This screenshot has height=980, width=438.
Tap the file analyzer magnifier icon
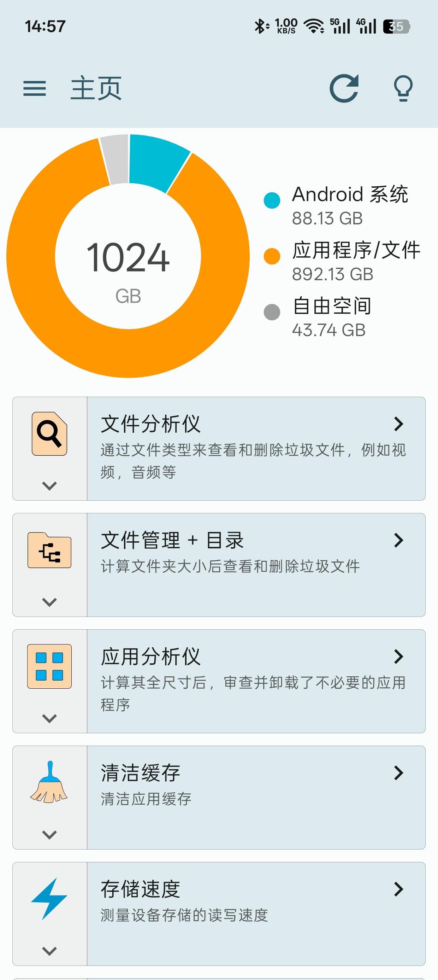(x=49, y=434)
